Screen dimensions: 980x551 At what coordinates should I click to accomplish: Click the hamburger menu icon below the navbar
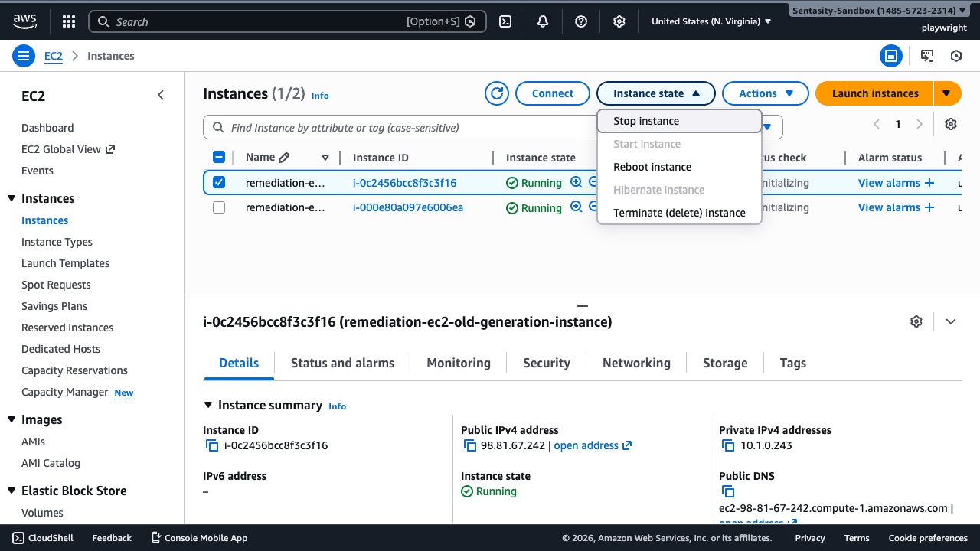pyautogui.click(x=23, y=55)
